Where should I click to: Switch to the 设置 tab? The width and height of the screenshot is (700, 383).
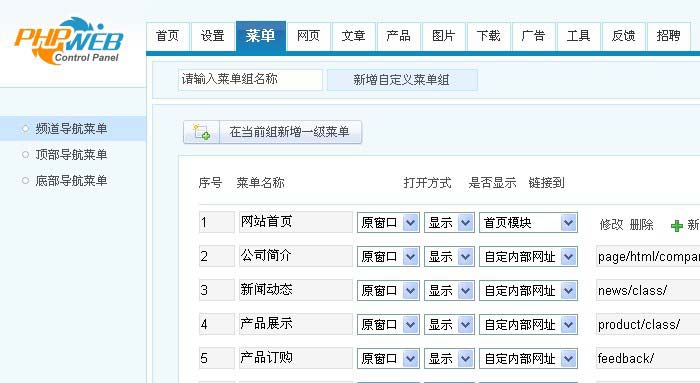pos(212,36)
